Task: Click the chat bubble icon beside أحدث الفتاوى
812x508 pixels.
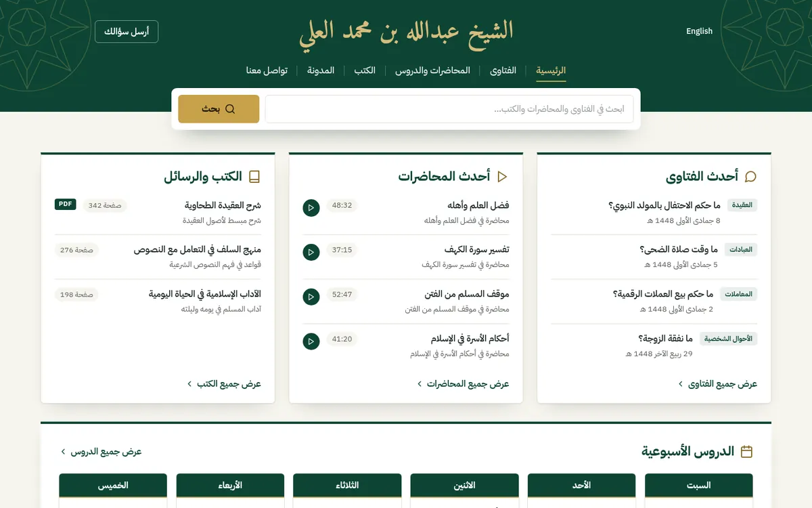Action: [750, 177]
